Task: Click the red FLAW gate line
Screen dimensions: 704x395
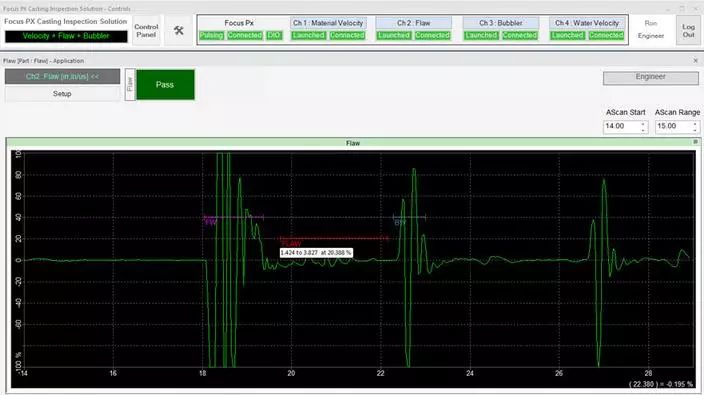Action: tap(334, 238)
